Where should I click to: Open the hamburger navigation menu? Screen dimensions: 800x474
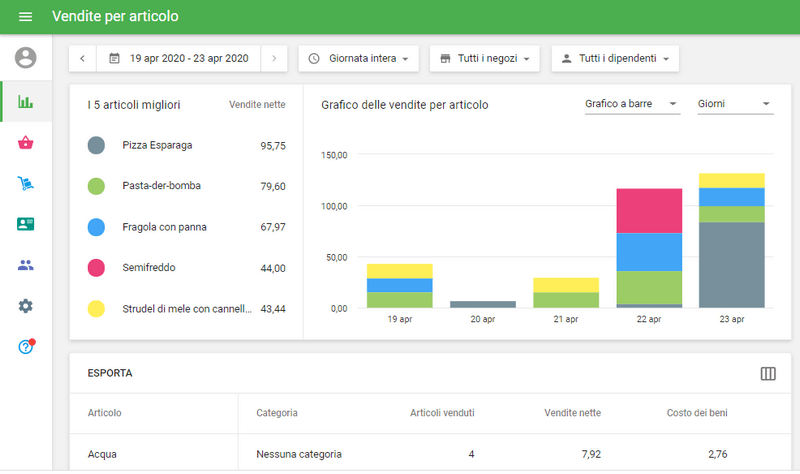(26, 17)
